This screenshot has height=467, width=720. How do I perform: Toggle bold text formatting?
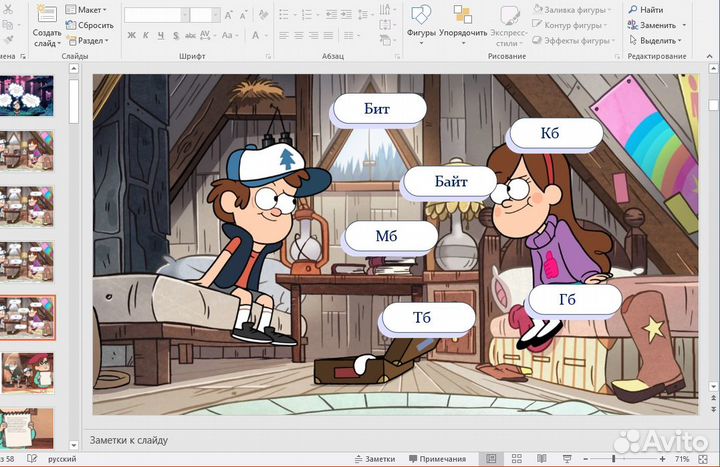[x=130, y=35]
